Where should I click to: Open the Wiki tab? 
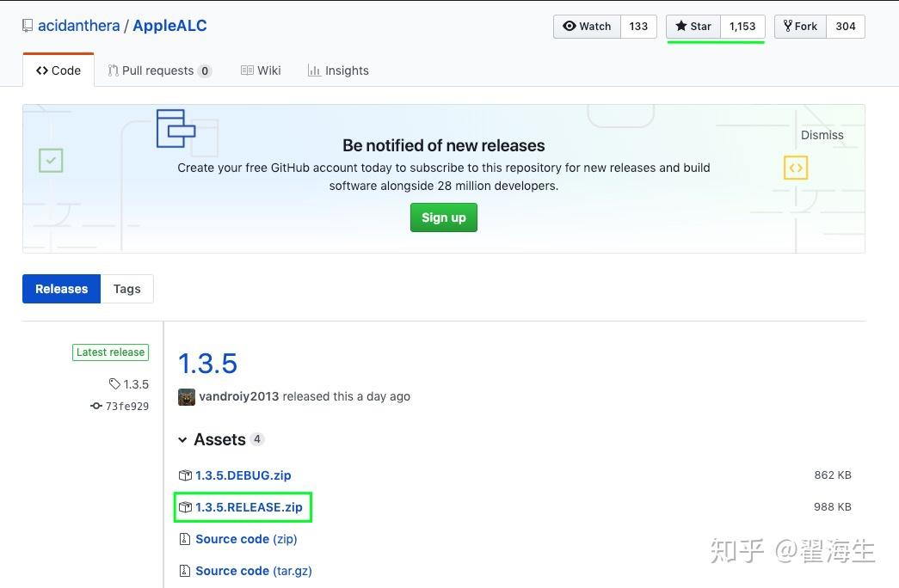[x=261, y=70]
